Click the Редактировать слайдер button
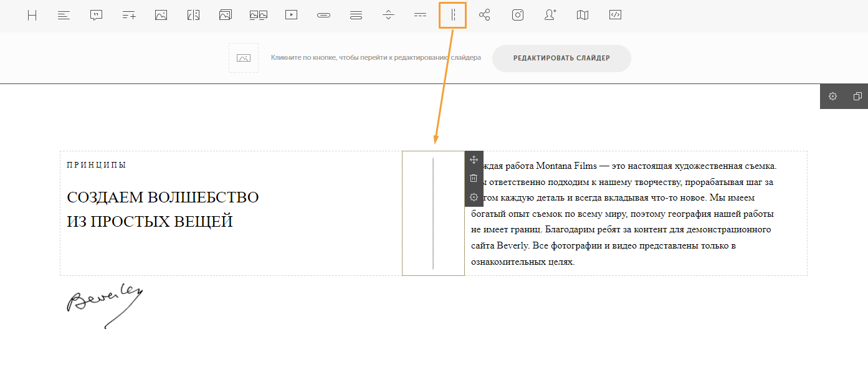The image size is (868, 365). [561, 59]
